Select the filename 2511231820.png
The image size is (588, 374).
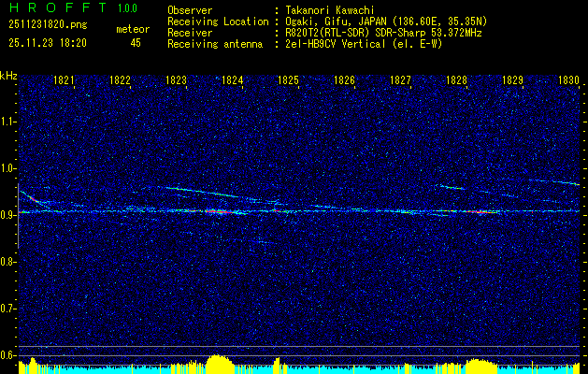tap(48, 25)
